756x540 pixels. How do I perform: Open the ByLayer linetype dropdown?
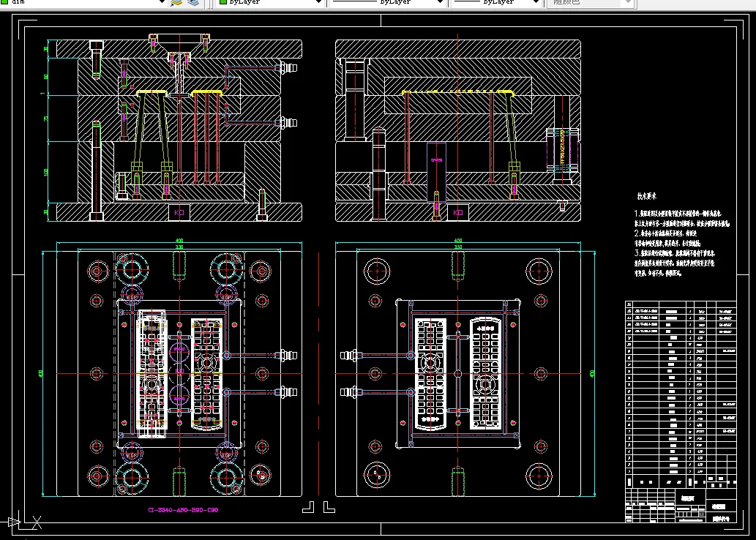[x=440, y=3]
